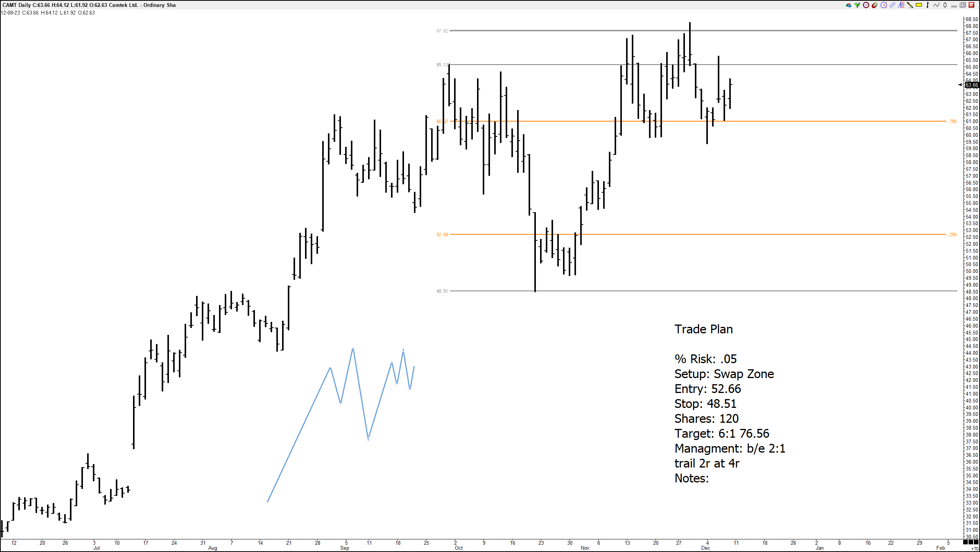Select the parallel lines channel tool

pyautogui.click(x=892, y=5)
